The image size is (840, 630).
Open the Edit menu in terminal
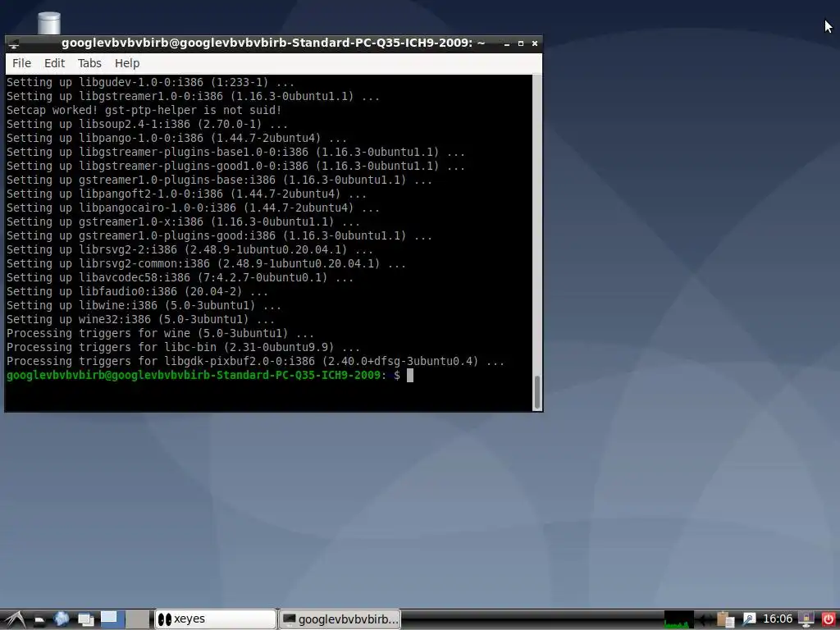tap(54, 63)
